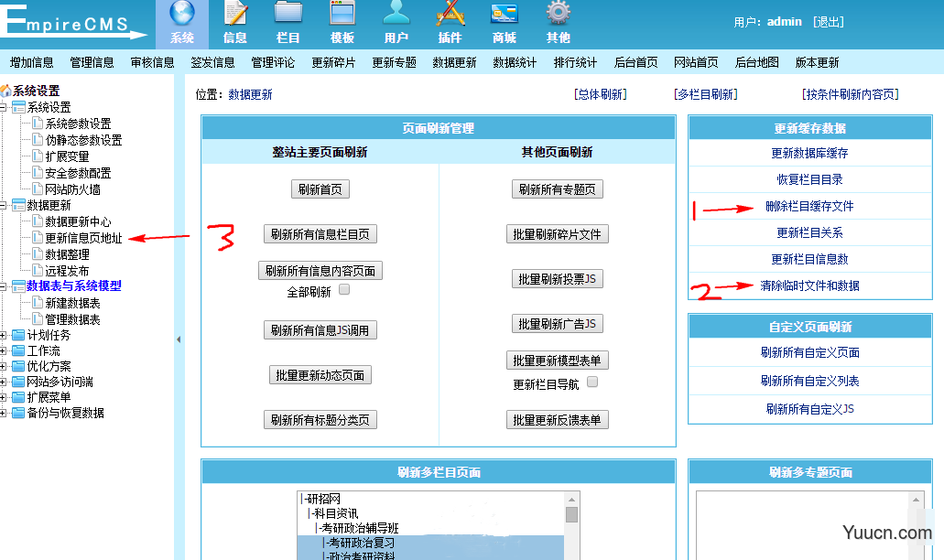Click the 信息 notepad icon
944x560 pixels.
(235, 15)
